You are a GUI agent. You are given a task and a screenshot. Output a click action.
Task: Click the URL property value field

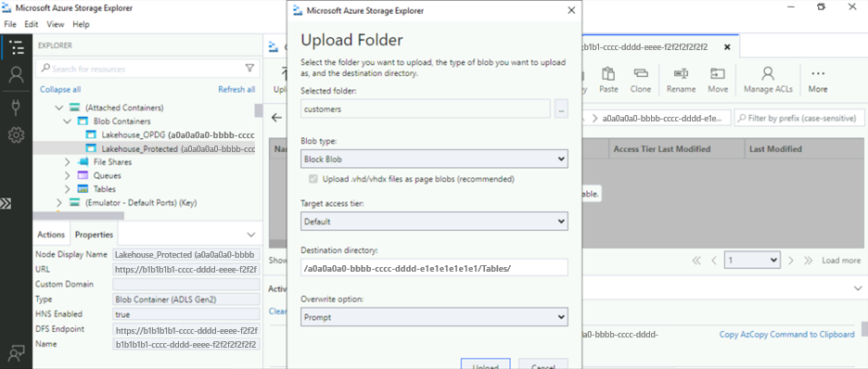tap(186, 270)
